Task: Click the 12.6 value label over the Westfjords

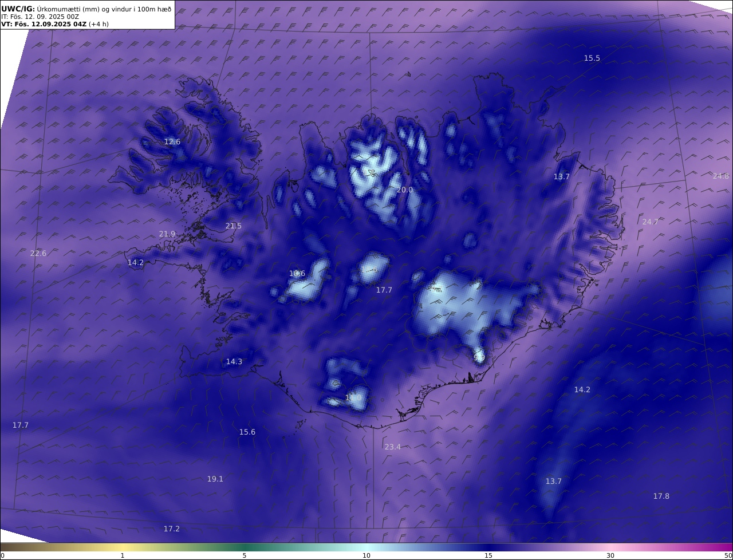Action: click(x=172, y=142)
